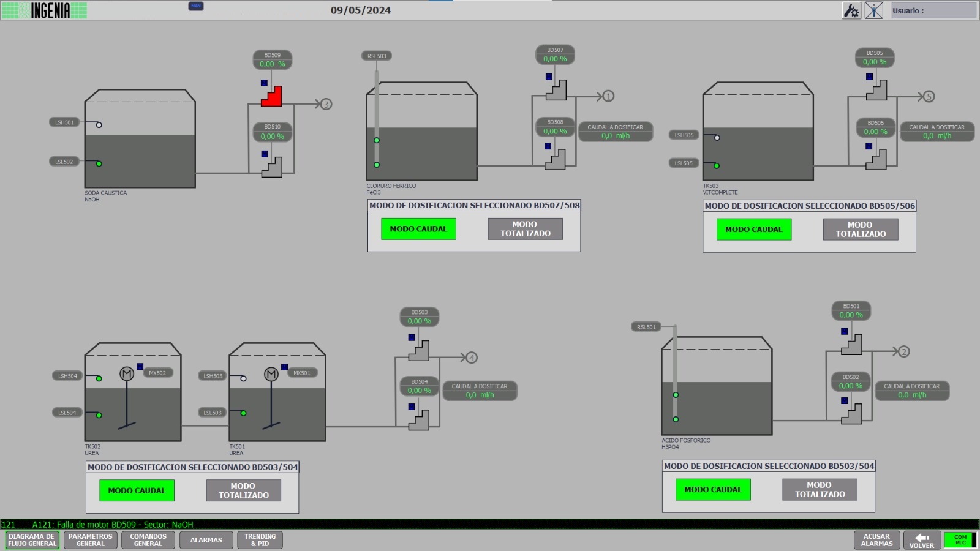980x551 pixels.
Task: Click the LSH504 level switch tag
Action: coord(67,376)
